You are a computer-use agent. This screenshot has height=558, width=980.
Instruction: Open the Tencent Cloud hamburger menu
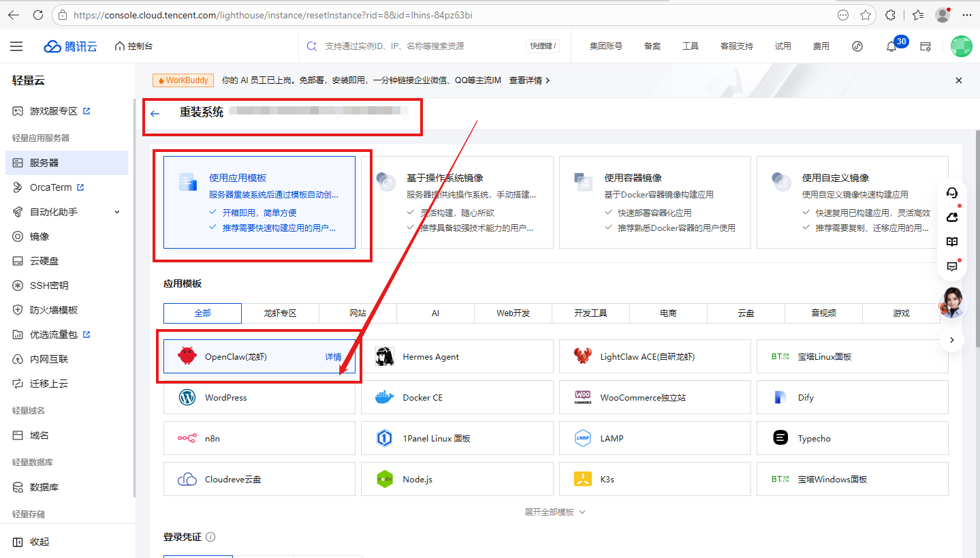point(16,46)
